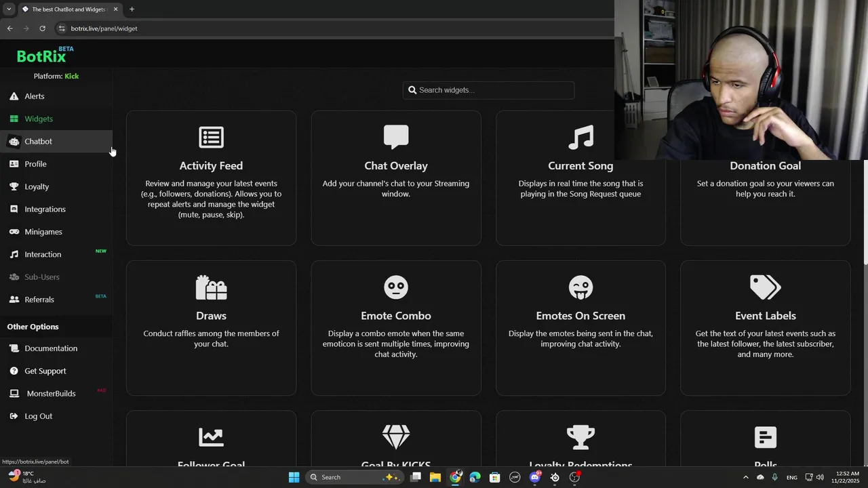This screenshot has width=868, height=488.
Task: Click the Platform: Kick label
Action: [56, 76]
